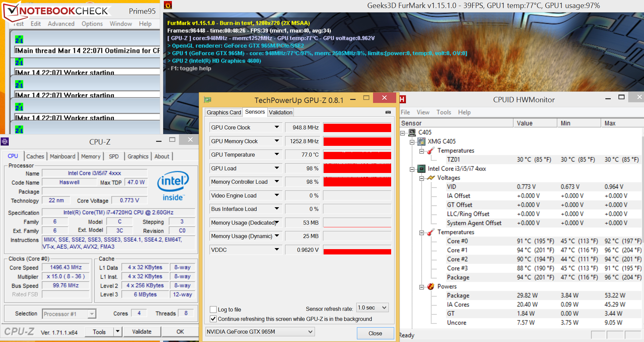This screenshot has width=644, height=342.
Task: Click the Voltages icon in HWMonitor tree
Action: (x=431, y=178)
